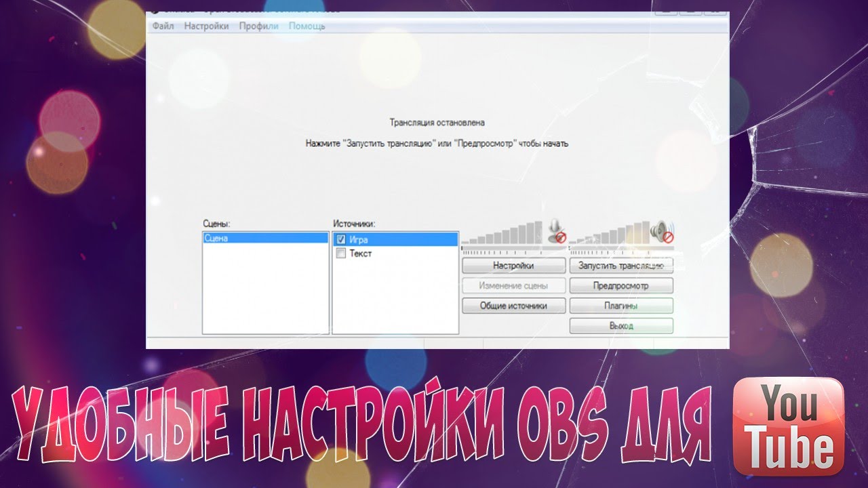
Task: Click the Источники: label
Action: pos(354,223)
